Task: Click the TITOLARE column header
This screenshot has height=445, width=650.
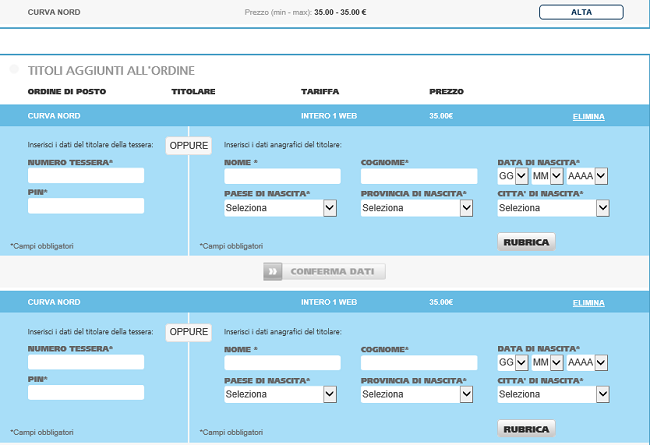Action: coord(194,92)
